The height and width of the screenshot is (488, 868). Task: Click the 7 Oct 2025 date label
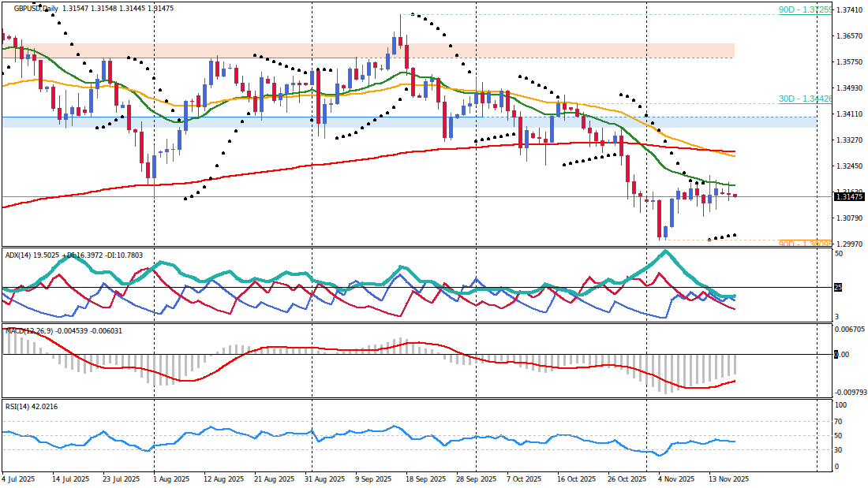click(x=524, y=479)
